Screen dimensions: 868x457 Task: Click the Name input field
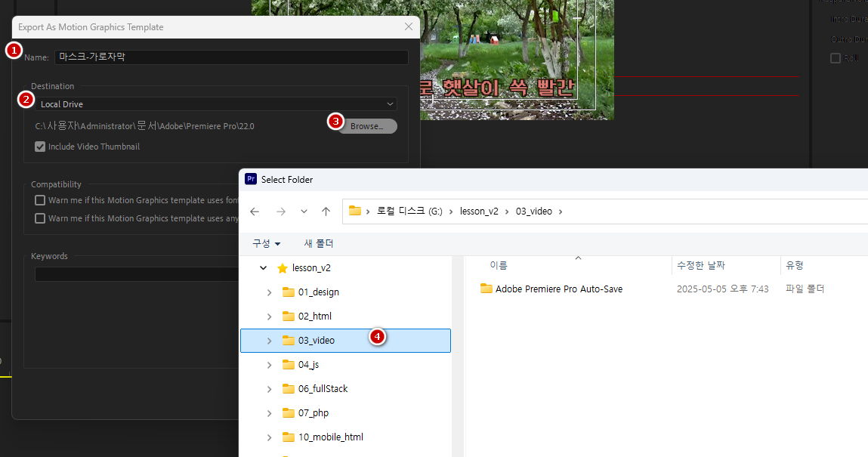(x=231, y=57)
